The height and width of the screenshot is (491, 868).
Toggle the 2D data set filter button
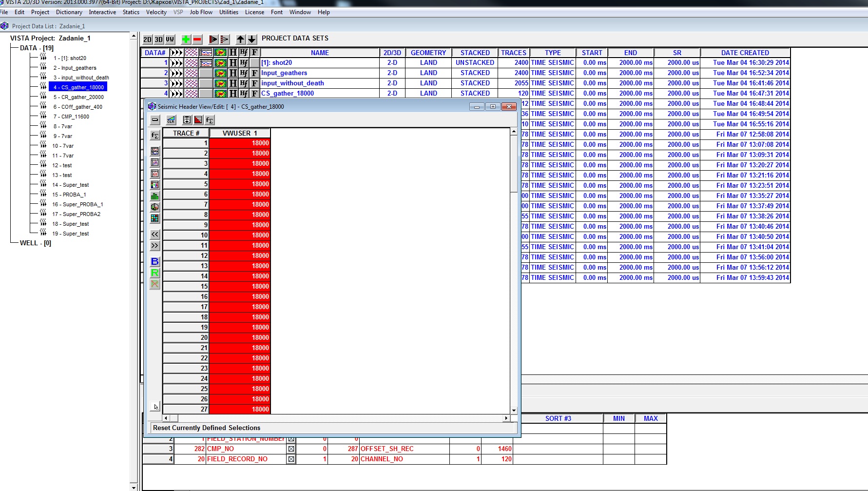point(148,39)
